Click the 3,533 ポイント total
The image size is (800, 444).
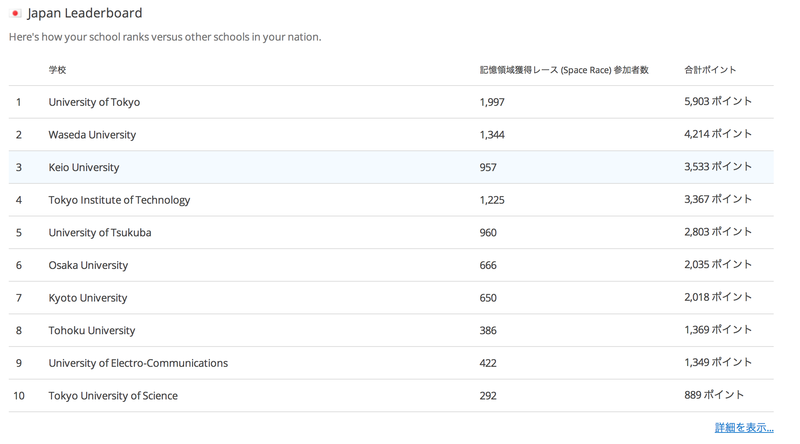pyautogui.click(x=718, y=167)
